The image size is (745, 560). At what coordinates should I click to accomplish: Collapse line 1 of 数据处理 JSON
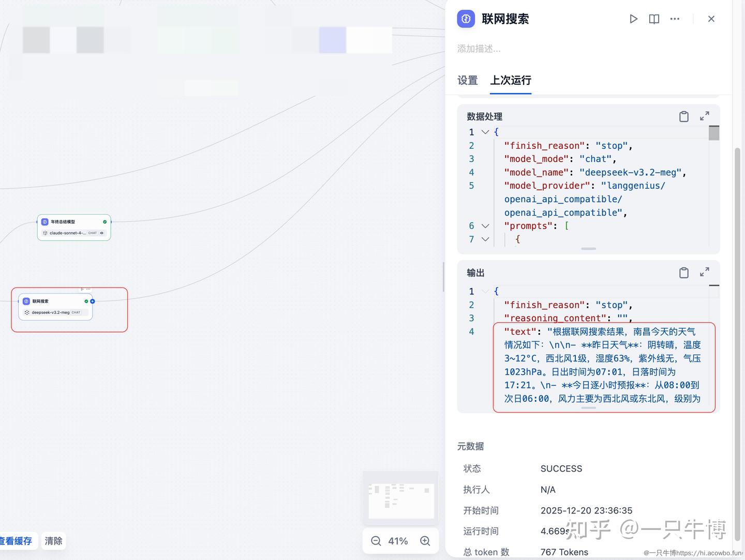coord(485,132)
